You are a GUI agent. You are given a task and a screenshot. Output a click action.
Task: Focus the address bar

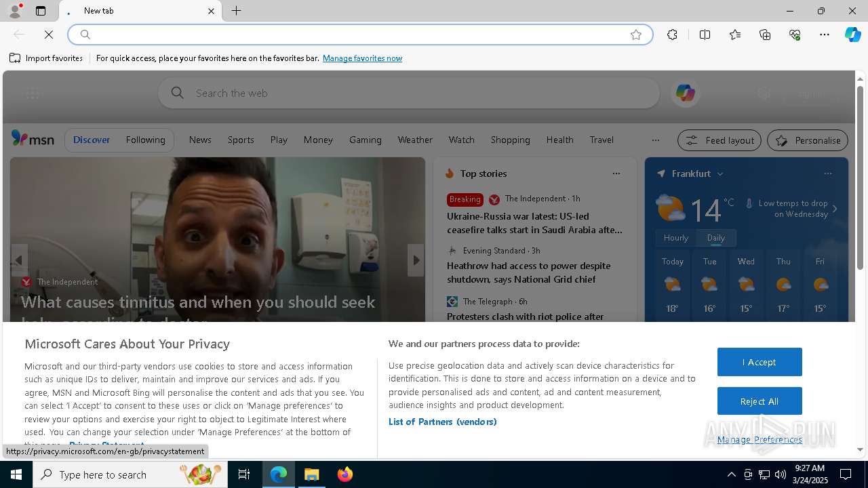[359, 35]
